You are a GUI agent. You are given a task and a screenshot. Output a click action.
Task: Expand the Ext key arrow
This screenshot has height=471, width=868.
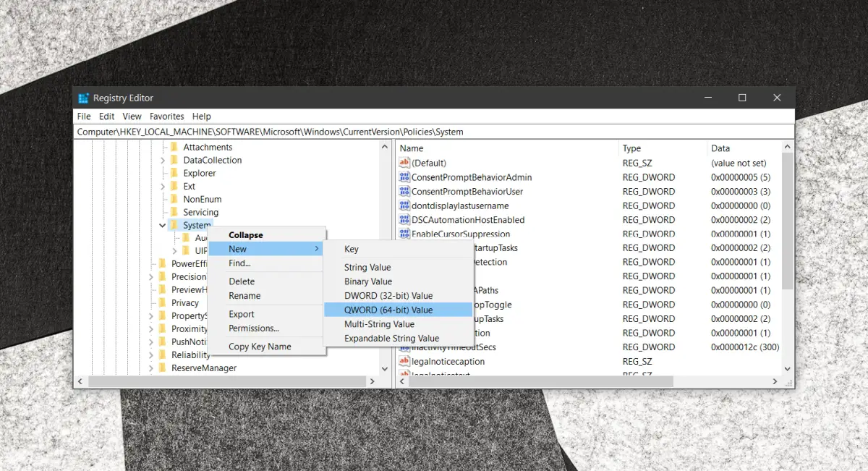coord(163,187)
